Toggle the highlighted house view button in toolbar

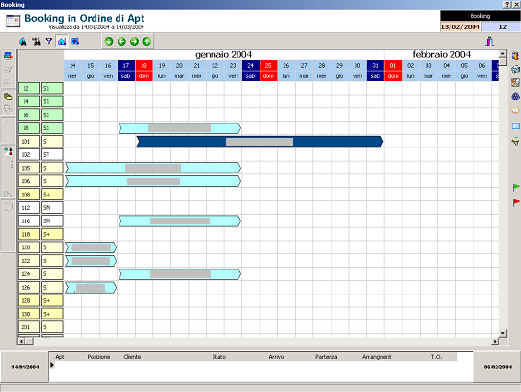coord(62,42)
